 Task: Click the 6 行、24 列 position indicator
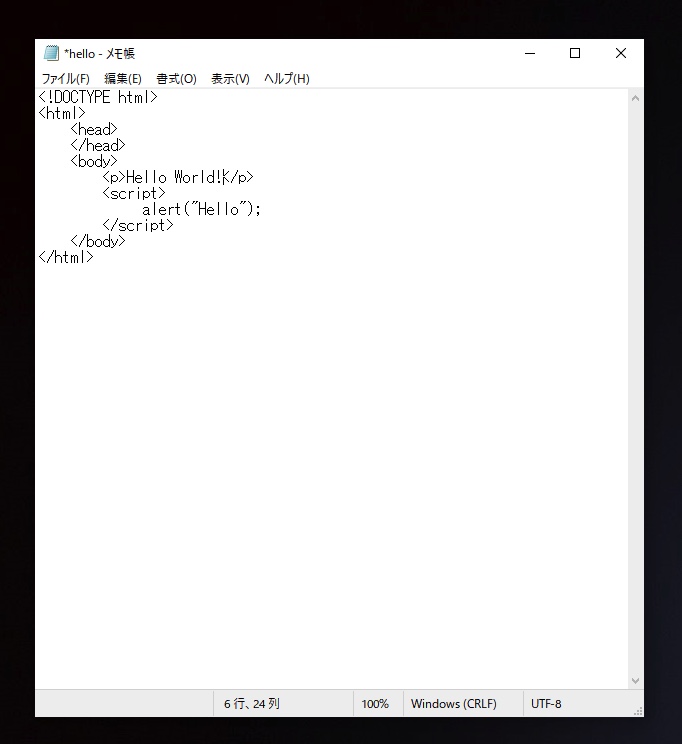point(252,704)
